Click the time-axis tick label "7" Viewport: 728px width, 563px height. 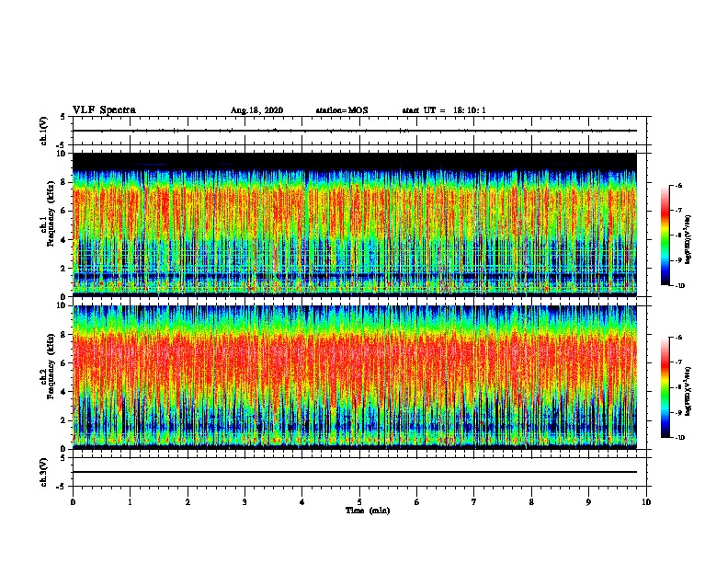474,502
